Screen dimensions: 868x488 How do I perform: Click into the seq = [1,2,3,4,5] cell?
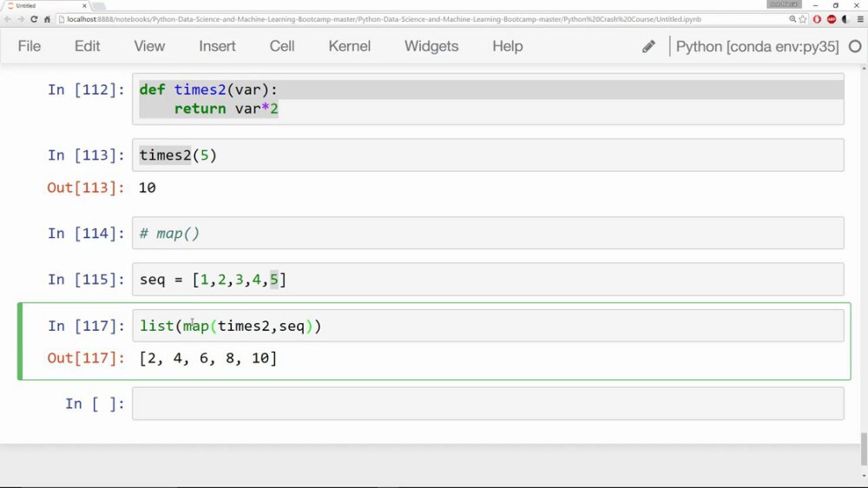[x=488, y=280]
